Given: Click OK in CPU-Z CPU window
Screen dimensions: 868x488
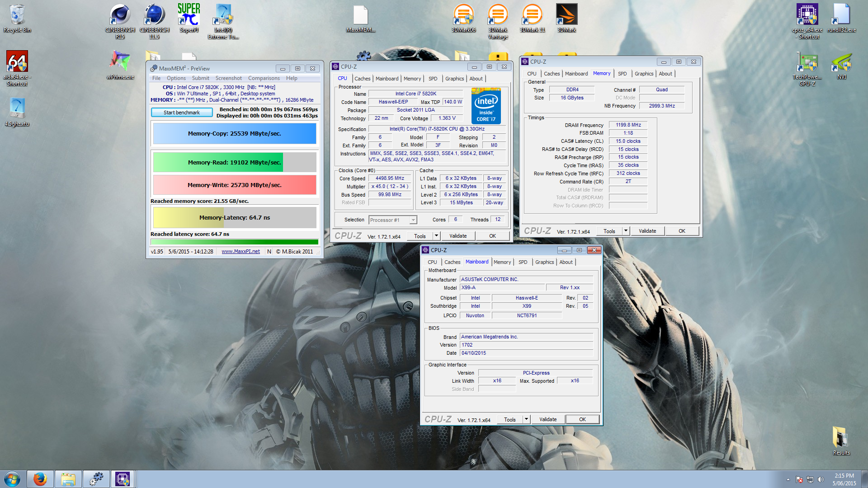Looking at the screenshot, I should 492,236.
